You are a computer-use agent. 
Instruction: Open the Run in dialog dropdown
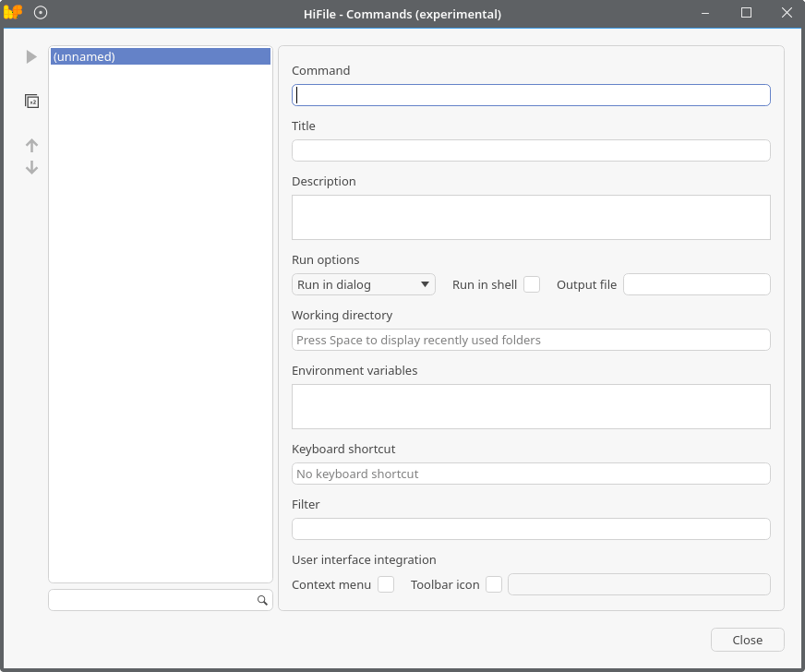(363, 284)
